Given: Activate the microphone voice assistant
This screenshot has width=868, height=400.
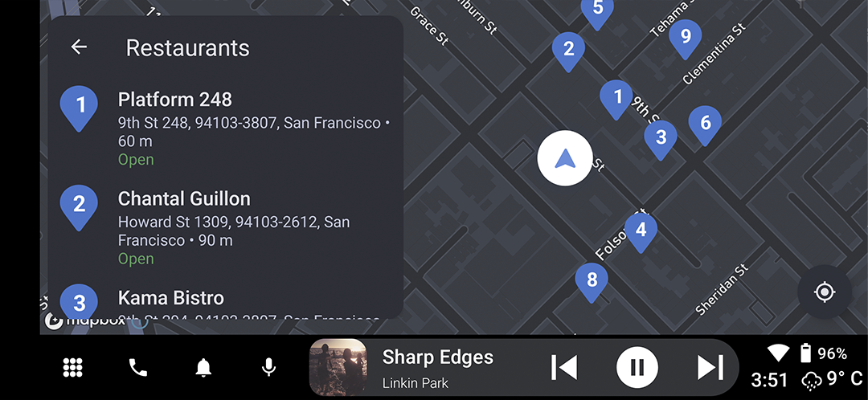Looking at the screenshot, I should pyautogui.click(x=269, y=367).
